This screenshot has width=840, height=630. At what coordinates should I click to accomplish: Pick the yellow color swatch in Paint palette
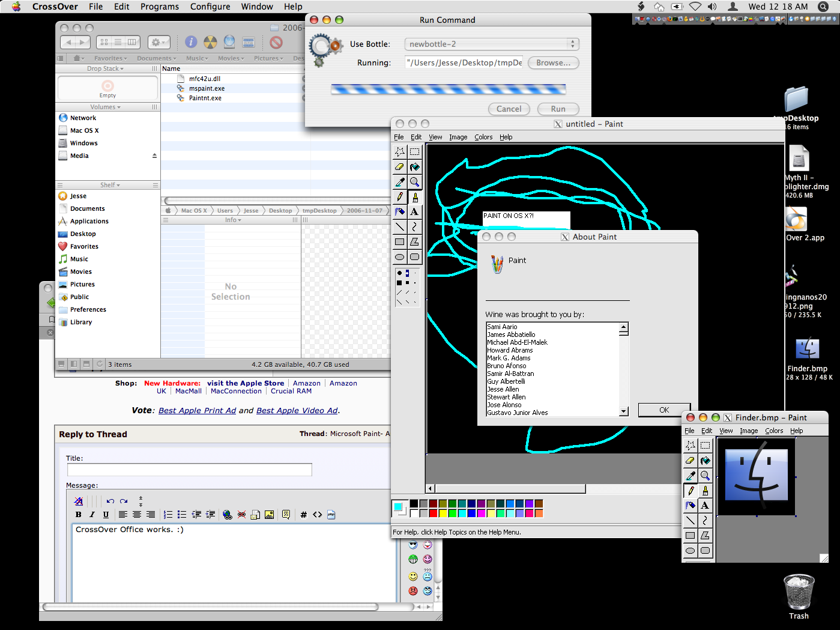coord(443,513)
